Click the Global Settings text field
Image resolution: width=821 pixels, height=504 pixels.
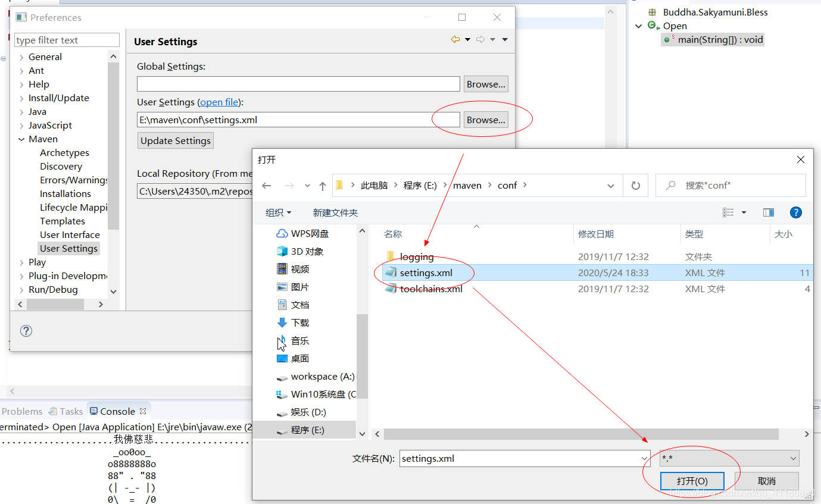click(x=298, y=84)
